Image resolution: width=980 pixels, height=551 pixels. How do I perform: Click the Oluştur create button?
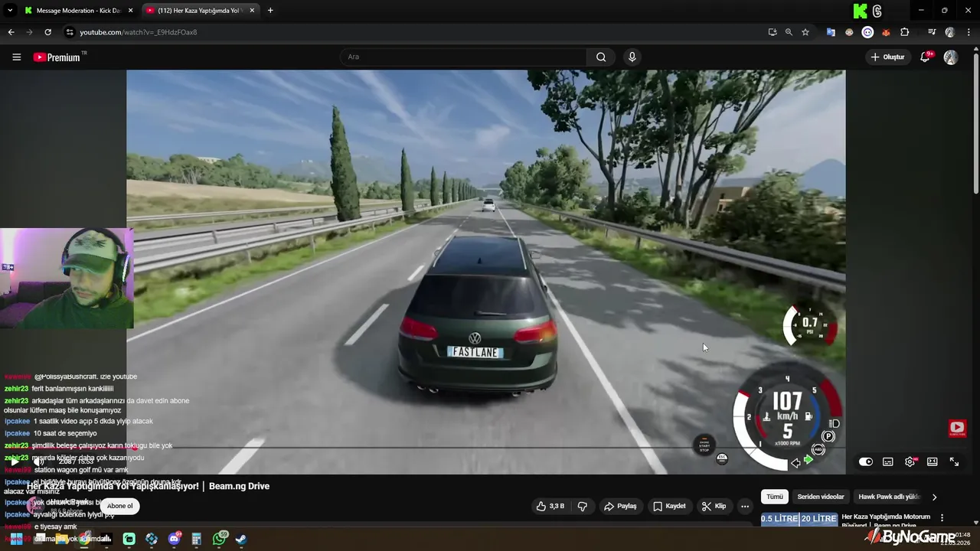coord(887,57)
